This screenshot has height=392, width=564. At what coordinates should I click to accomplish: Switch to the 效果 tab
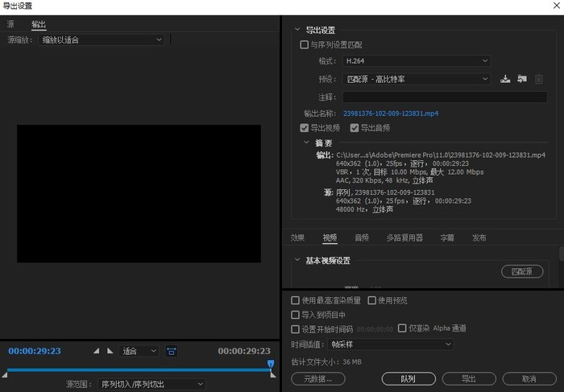point(298,237)
